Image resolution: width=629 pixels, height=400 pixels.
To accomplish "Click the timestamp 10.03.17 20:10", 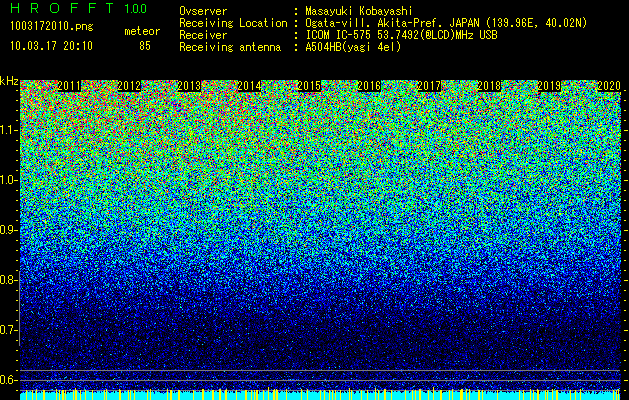I will 52,46.
